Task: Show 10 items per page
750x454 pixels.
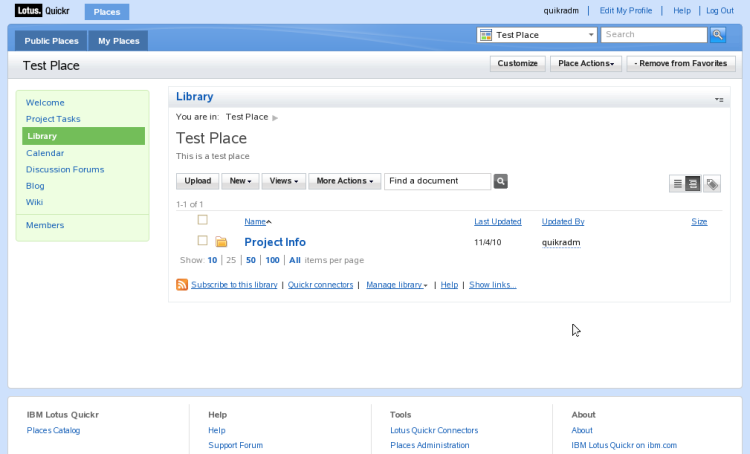Action: [x=212, y=260]
